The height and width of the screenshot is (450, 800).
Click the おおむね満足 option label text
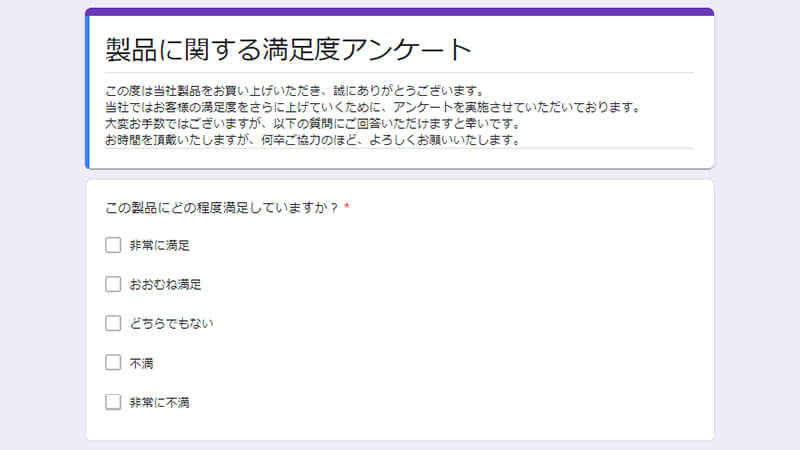point(165,284)
